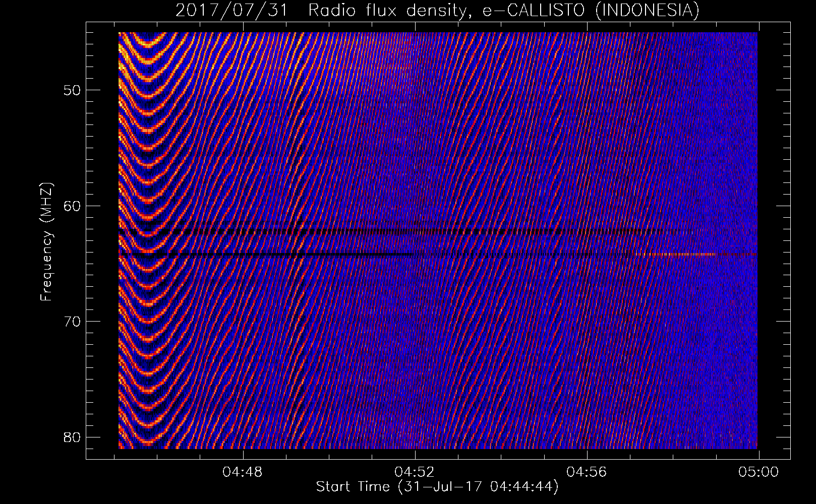This screenshot has height=504, width=816.
Task: Click the 'Frequency (MHZ)' y-axis label
Action: click(46, 242)
